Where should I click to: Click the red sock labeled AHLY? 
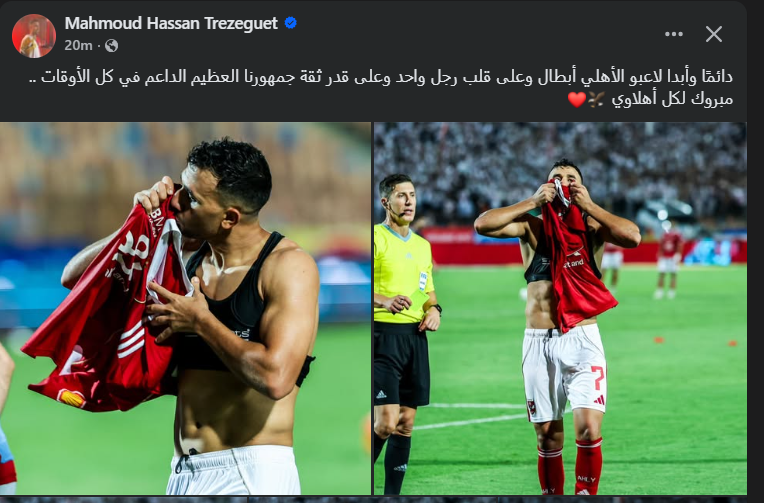pos(588,466)
